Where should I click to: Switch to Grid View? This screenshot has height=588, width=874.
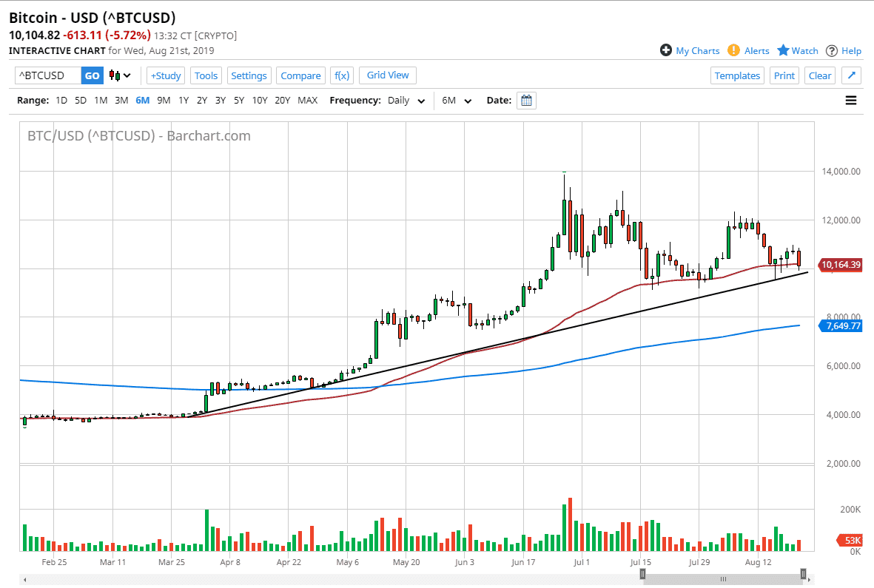click(x=387, y=75)
